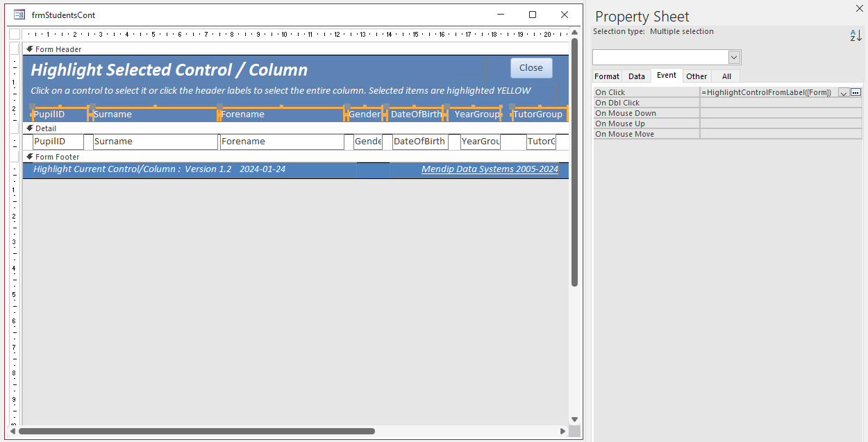
Task: Click the Form Footer section bar
Action: click(295, 157)
